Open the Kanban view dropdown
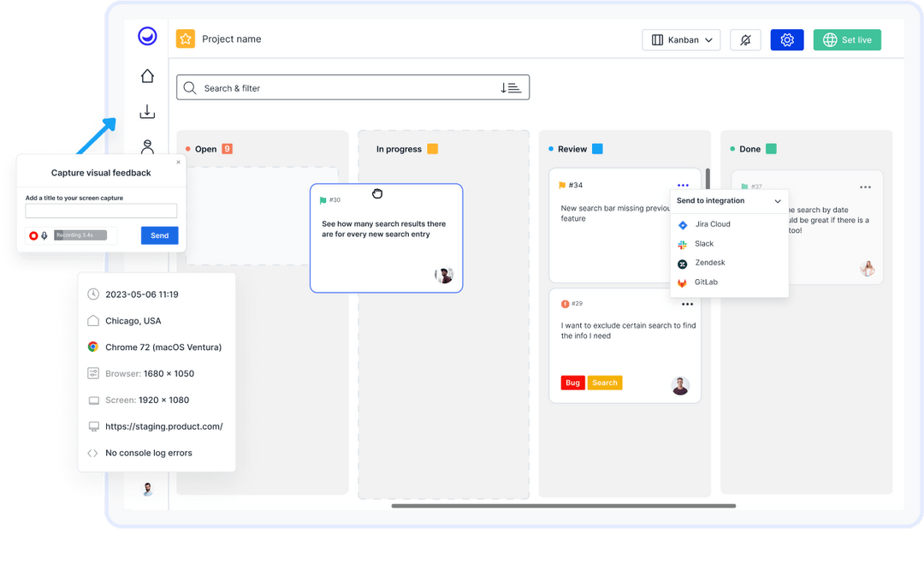Image resolution: width=924 pixels, height=570 pixels. pyautogui.click(x=681, y=39)
